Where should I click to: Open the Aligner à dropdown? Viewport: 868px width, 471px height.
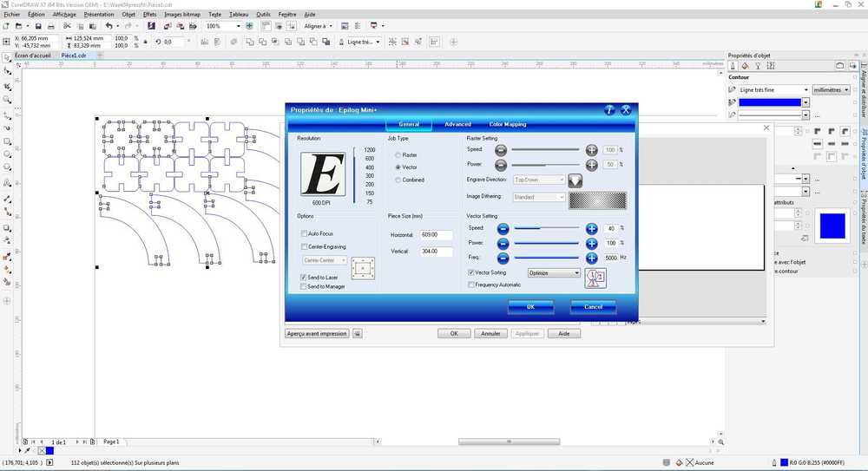[318, 26]
